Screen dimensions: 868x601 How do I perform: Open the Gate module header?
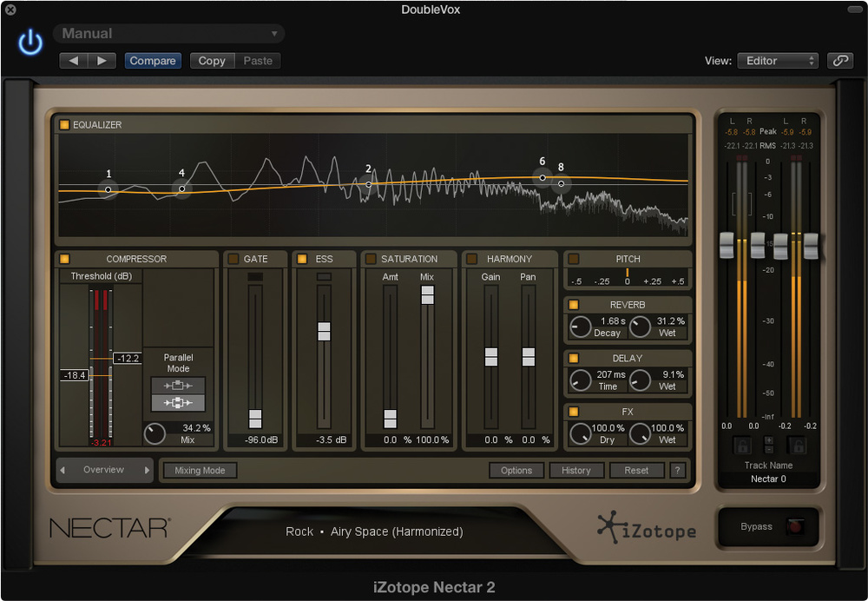pos(256,259)
